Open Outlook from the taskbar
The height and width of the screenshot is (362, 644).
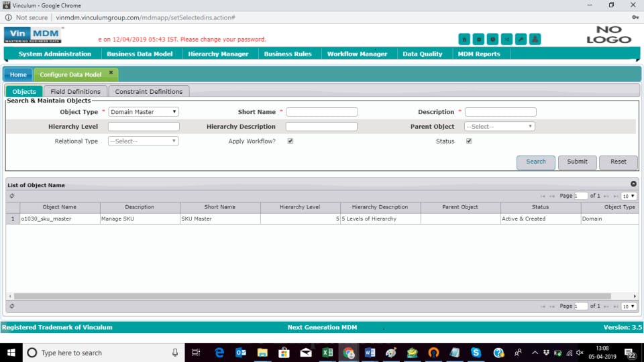241,353
